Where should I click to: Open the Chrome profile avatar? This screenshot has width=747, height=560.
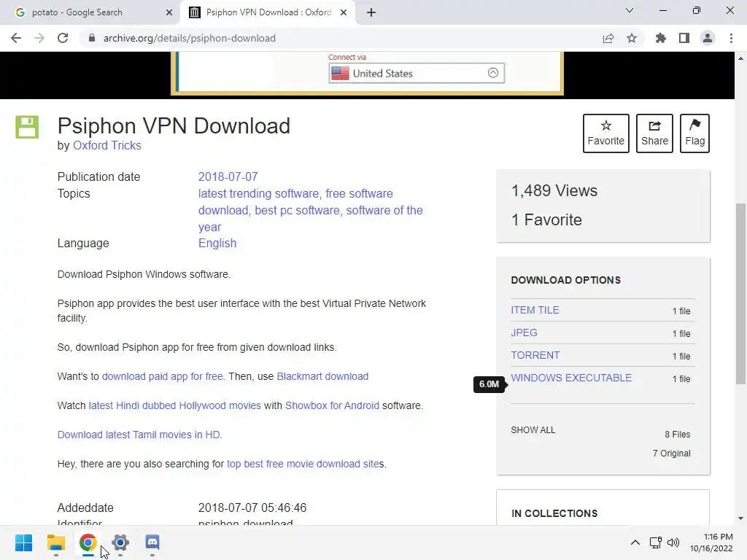click(x=708, y=38)
